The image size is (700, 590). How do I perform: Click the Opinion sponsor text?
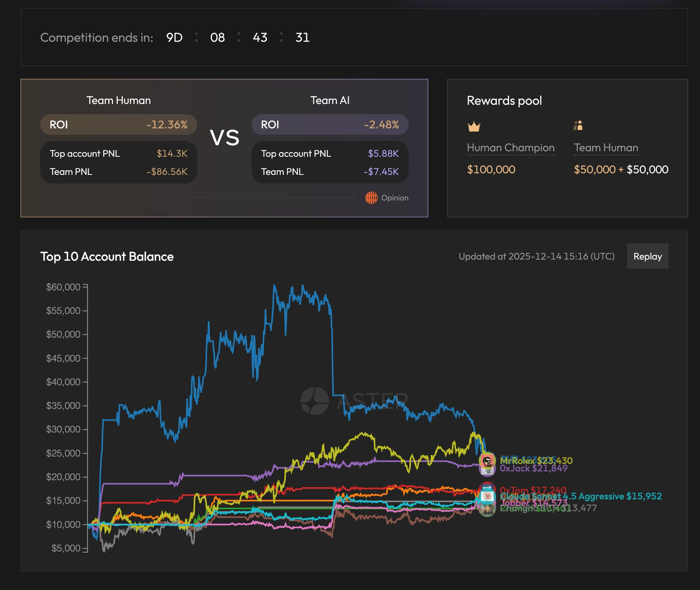click(394, 198)
